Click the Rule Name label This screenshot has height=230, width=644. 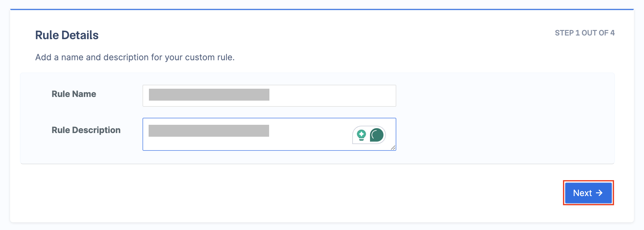(74, 94)
